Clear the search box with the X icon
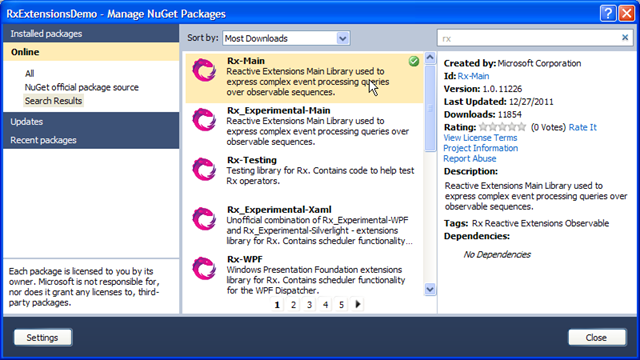 [x=624, y=38]
